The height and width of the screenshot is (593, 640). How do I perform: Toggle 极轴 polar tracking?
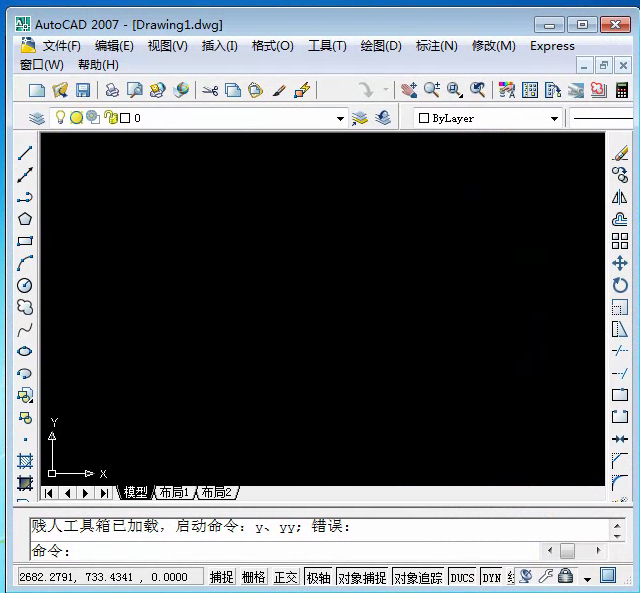pos(318,577)
